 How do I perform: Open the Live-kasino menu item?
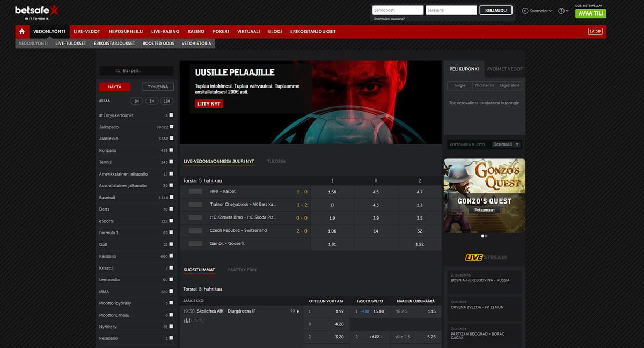coord(165,31)
